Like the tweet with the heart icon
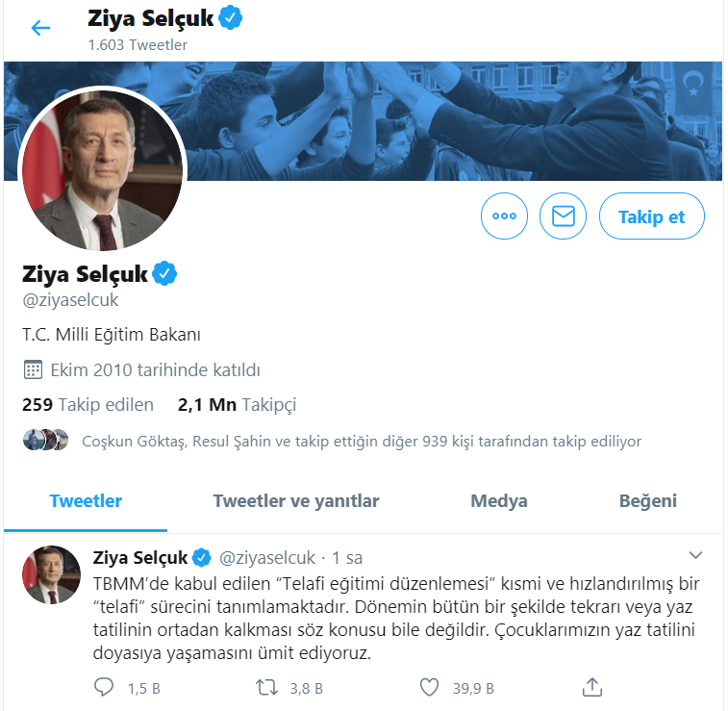 point(430,687)
